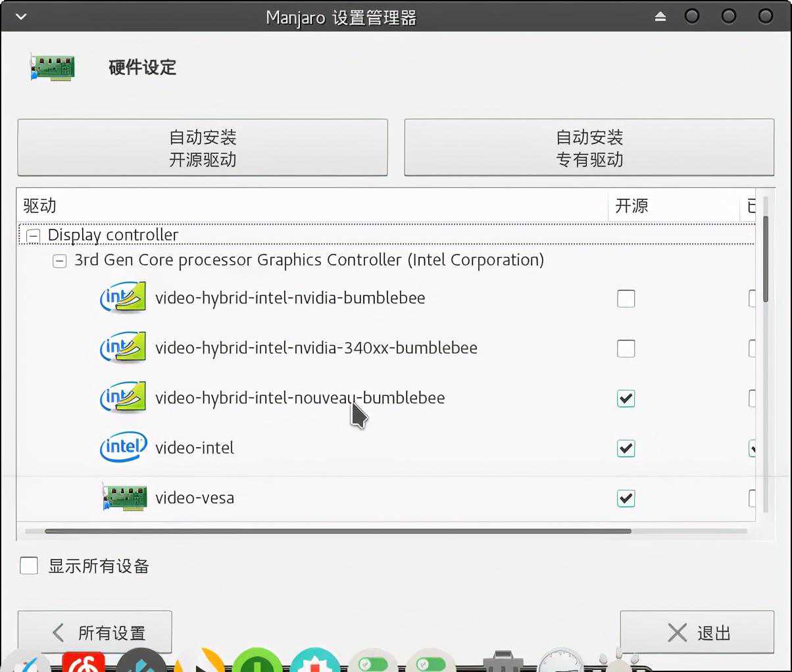Collapse the 3rd Gen Core processor Graphics Controller node

(60, 261)
